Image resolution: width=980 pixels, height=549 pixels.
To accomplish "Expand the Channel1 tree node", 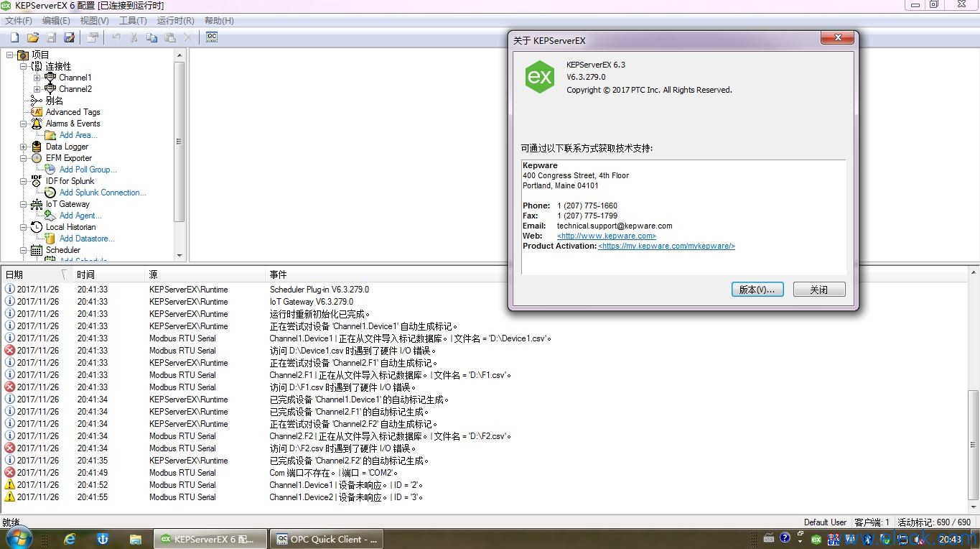I will (37, 78).
